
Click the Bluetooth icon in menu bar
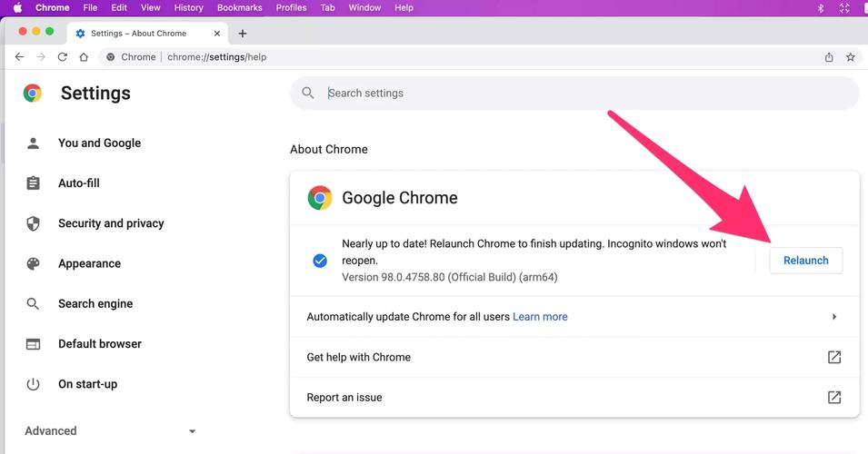[821, 8]
